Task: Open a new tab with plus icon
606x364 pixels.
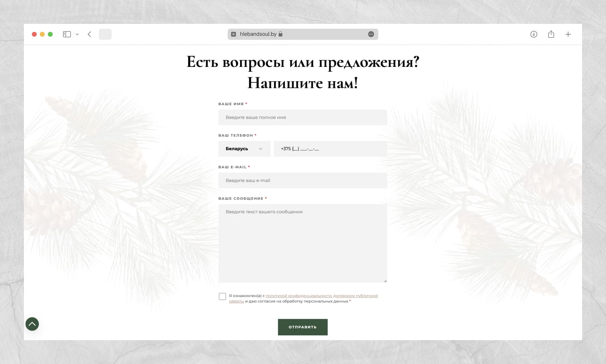Action: [x=568, y=34]
